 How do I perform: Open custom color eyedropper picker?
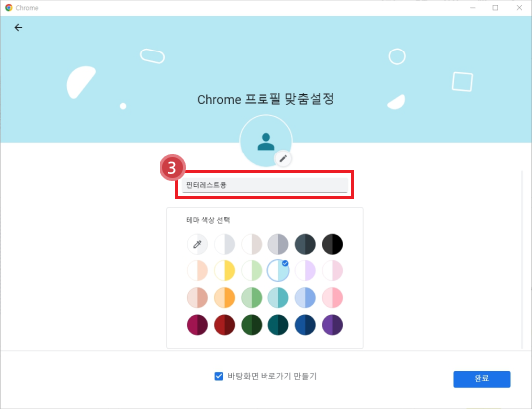(x=197, y=244)
